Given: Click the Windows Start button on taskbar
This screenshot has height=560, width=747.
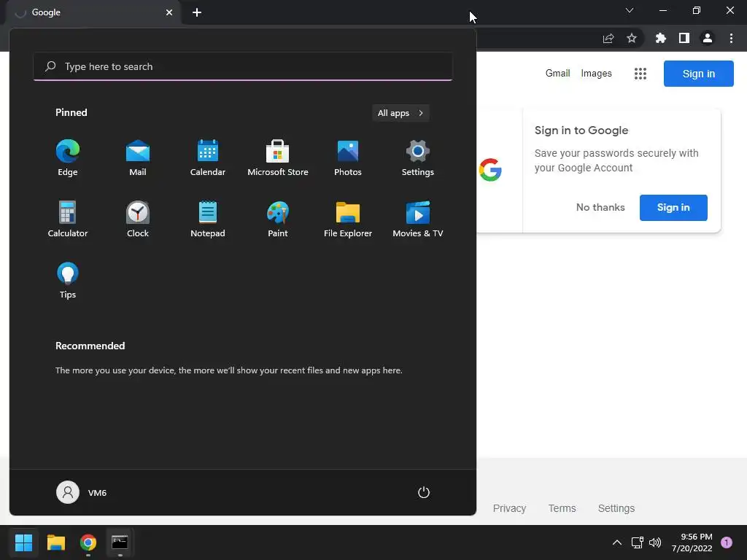Looking at the screenshot, I should [x=23, y=542].
